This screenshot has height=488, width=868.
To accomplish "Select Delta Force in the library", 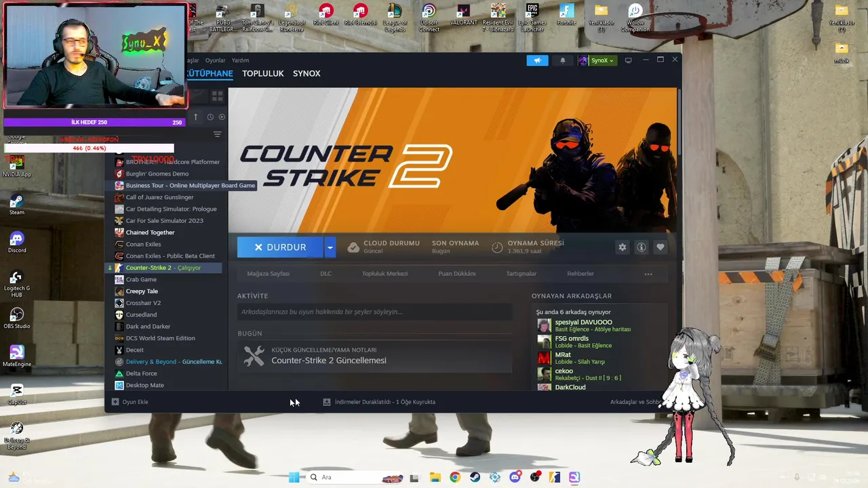I will (x=141, y=373).
